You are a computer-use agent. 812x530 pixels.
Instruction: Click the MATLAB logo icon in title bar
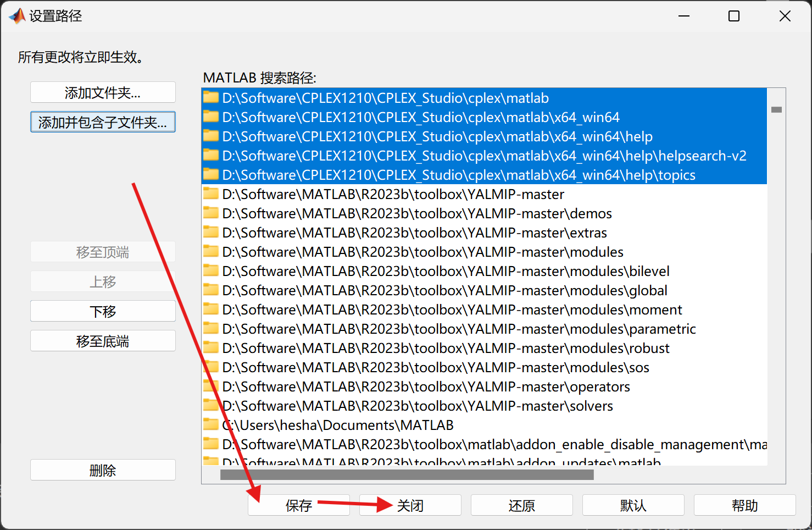click(17, 16)
